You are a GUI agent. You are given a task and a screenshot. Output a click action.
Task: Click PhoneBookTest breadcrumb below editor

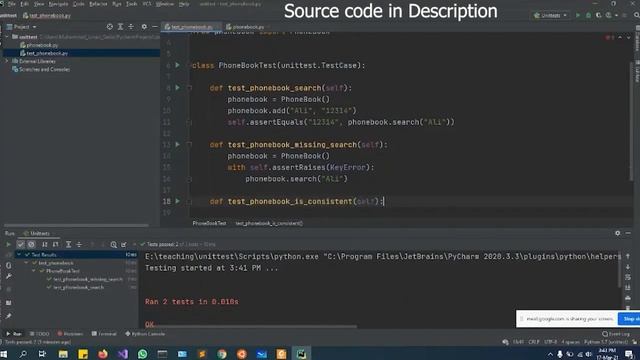click(x=209, y=223)
